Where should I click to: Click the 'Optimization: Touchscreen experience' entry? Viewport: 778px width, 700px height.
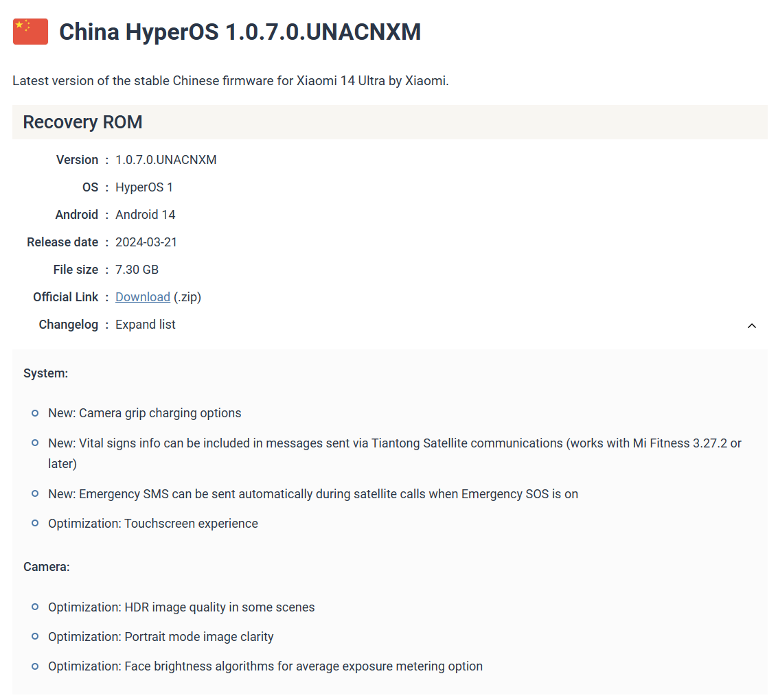coord(152,524)
